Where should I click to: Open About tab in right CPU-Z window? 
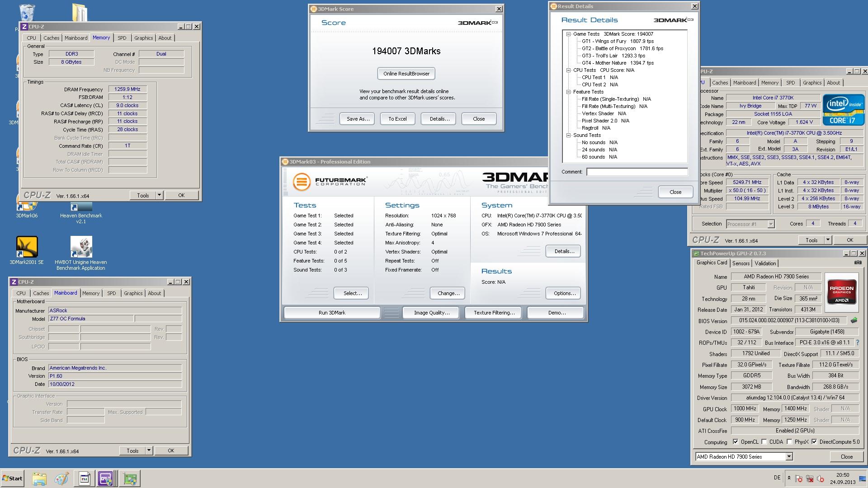tap(833, 83)
